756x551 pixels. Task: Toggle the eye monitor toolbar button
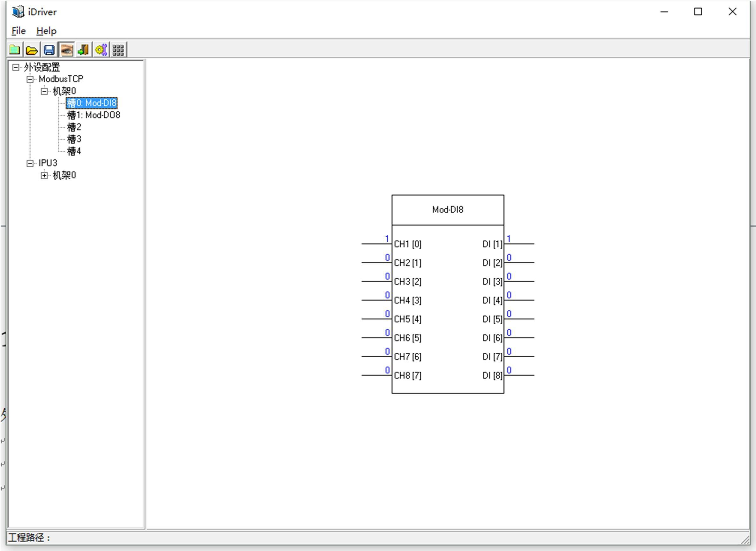point(67,50)
